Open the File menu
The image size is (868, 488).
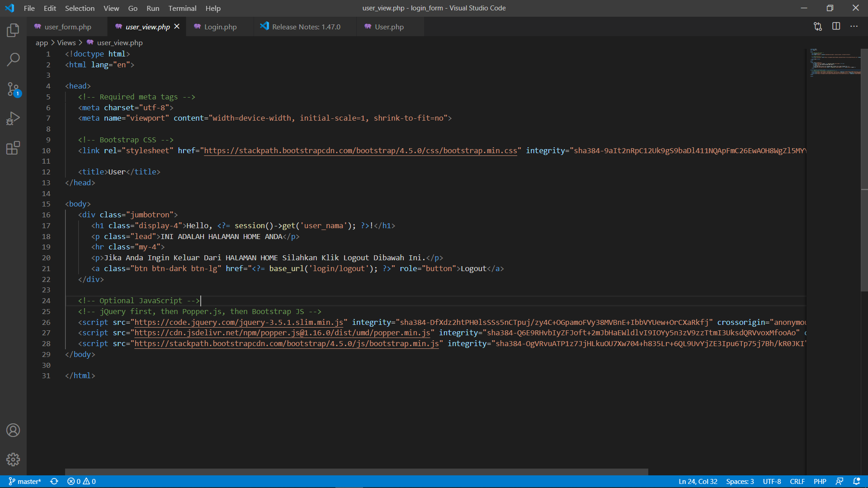[x=29, y=8]
